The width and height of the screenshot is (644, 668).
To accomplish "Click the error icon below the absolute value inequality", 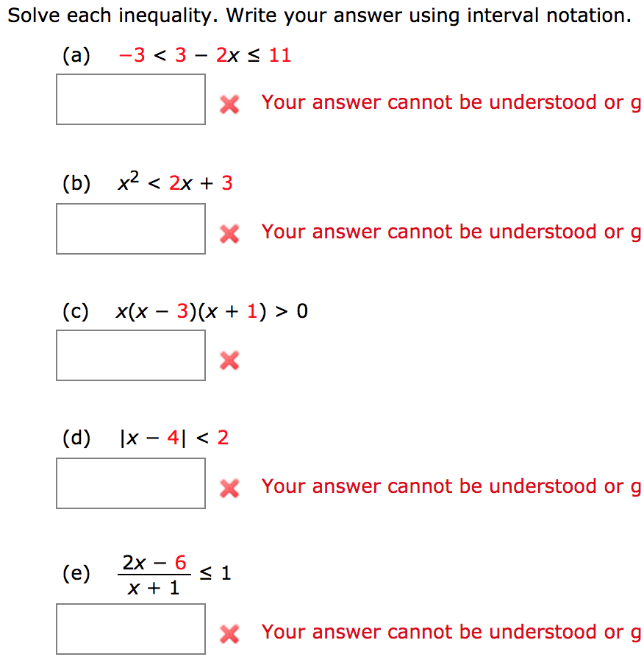I will 229,486.
